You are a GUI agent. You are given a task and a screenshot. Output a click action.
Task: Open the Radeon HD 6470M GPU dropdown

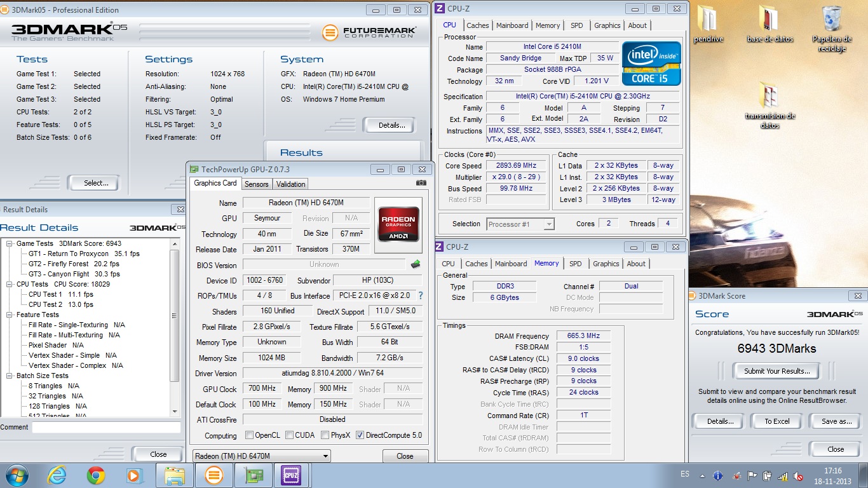261,456
